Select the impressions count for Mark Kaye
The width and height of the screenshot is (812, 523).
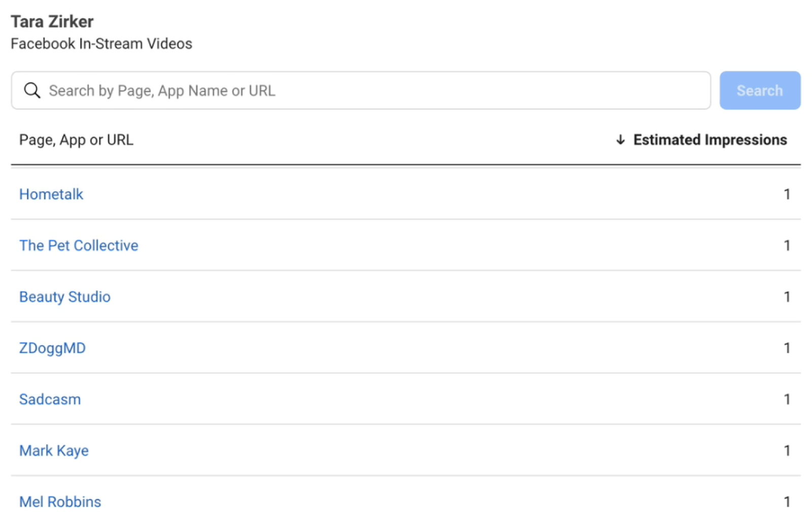[787, 451]
